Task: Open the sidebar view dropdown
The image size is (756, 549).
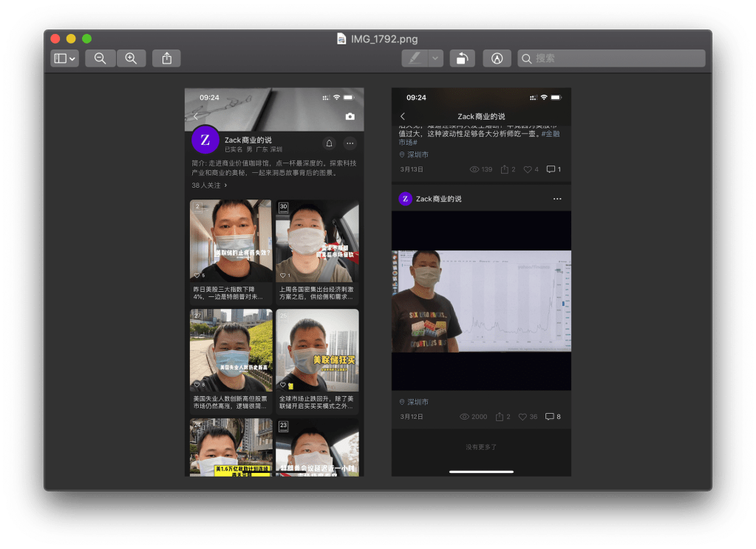Action: pyautogui.click(x=64, y=58)
